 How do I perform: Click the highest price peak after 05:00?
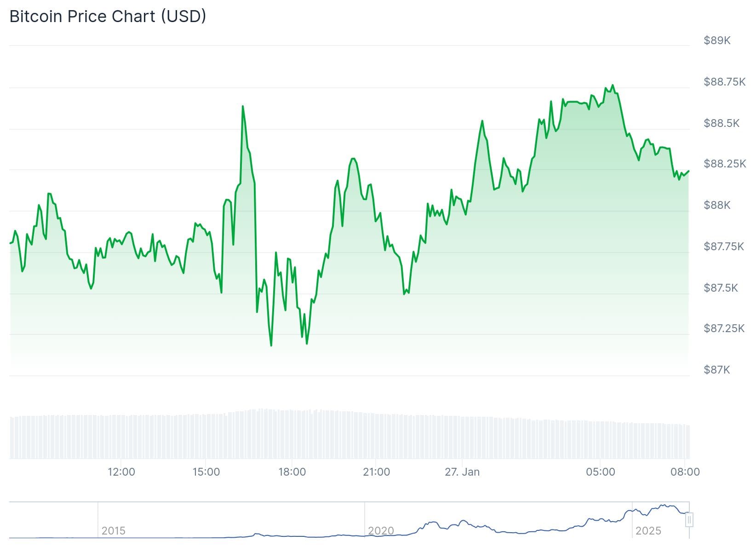pyautogui.click(x=613, y=85)
